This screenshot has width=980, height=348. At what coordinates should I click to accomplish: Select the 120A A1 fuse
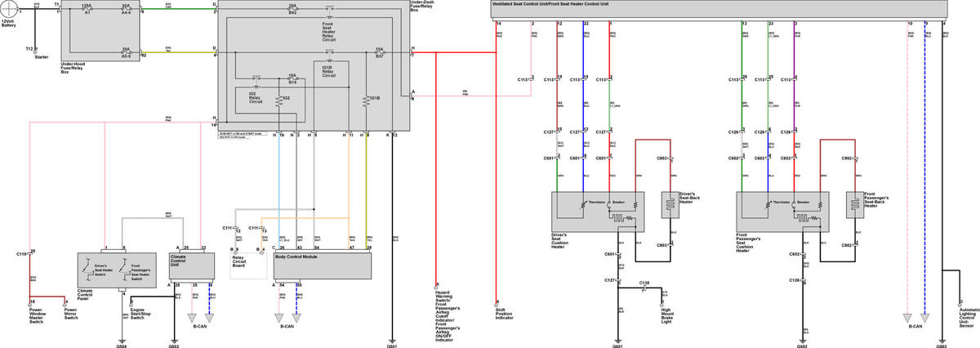(x=87, y=9)
